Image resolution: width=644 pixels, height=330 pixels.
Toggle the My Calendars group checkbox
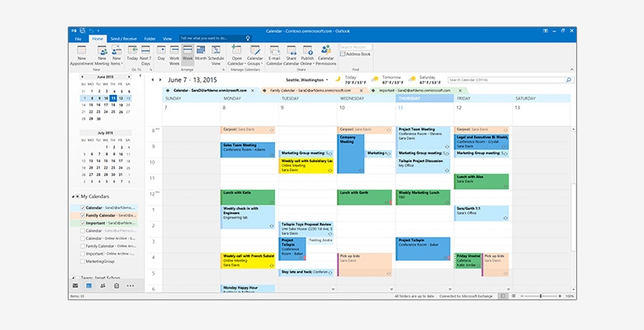click(78, 196)
